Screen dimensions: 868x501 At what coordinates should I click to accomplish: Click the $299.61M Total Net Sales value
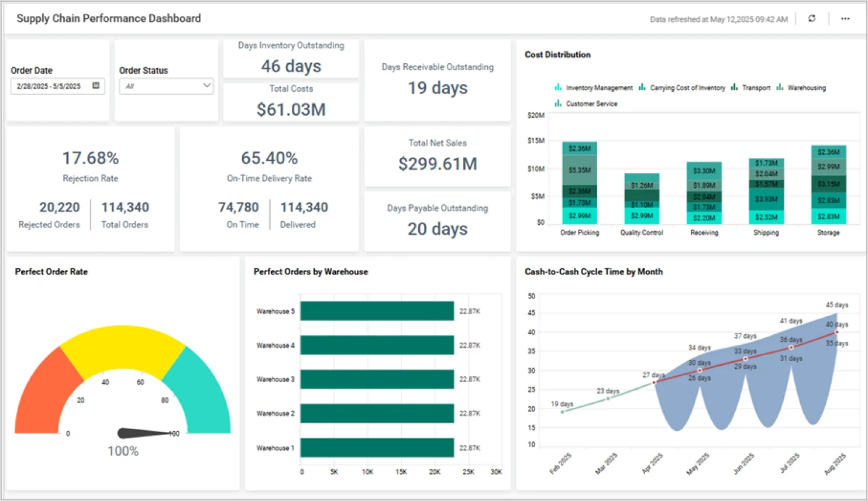pyautogui.click(x=438, y=164)
